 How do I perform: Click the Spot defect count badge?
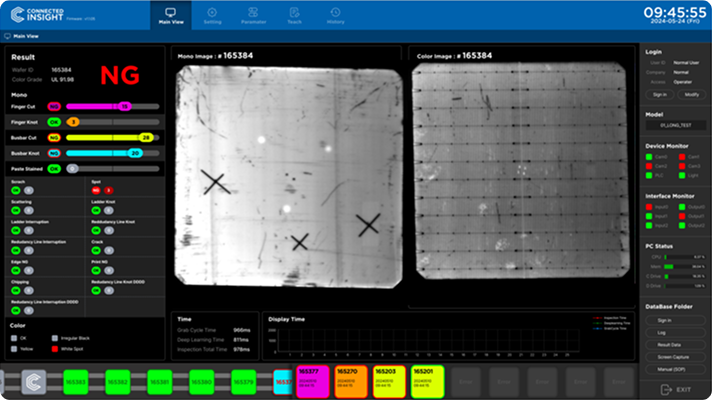point(109,190)
